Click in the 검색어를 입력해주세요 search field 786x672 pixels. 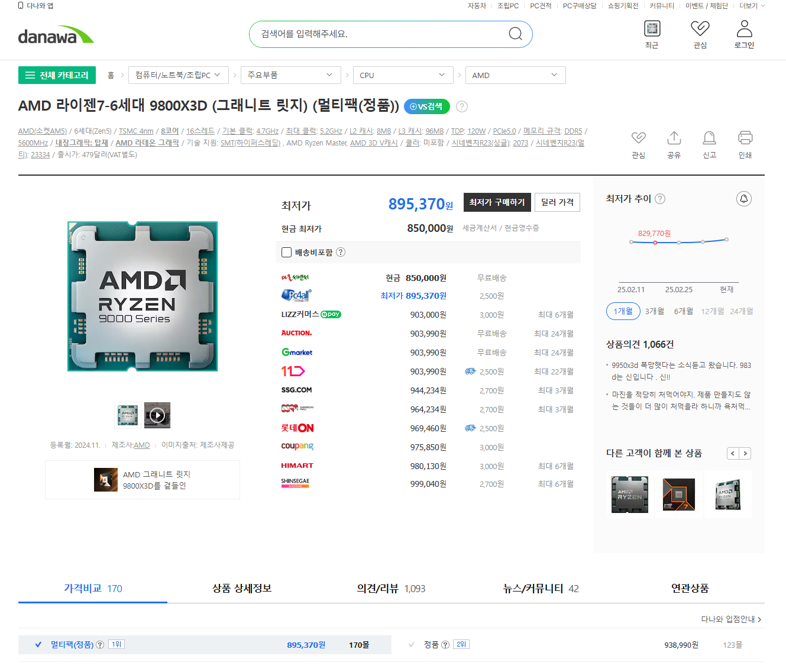pyautogui.click(x=379, y=34)
